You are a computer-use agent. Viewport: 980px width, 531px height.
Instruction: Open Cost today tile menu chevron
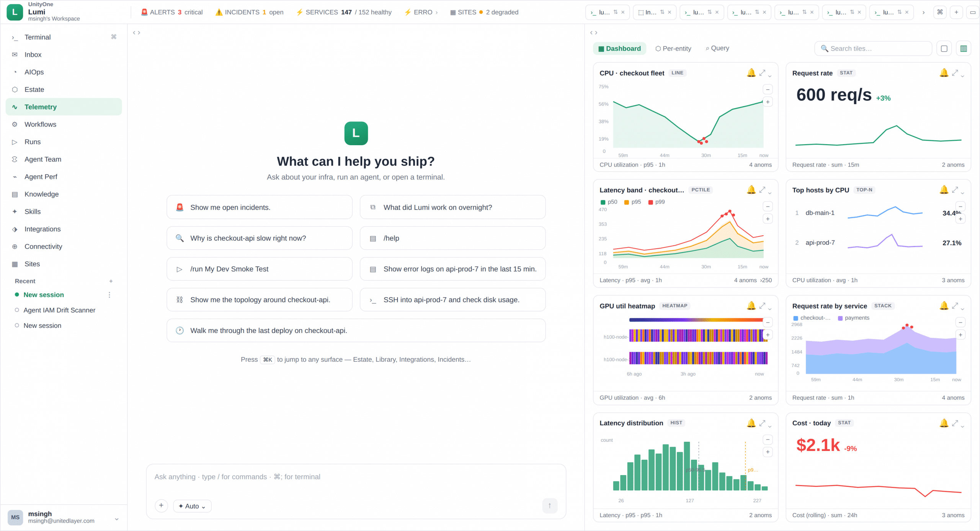click(x=962, y=426)
